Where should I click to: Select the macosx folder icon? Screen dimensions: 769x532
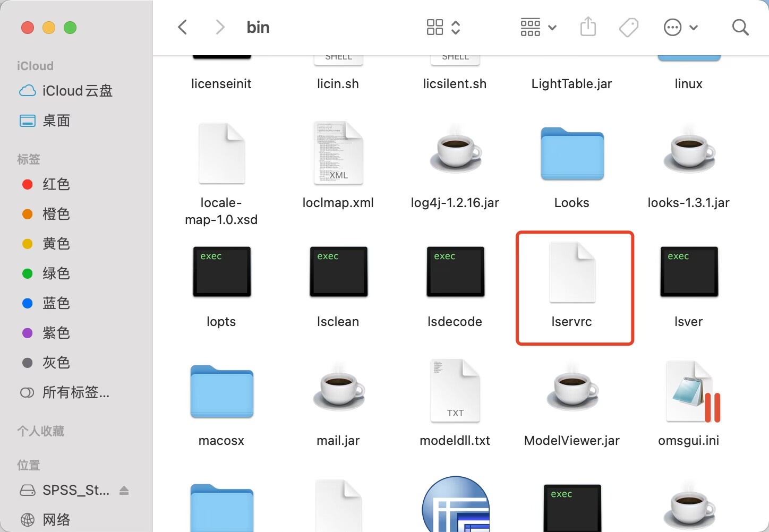pos(221,392)
